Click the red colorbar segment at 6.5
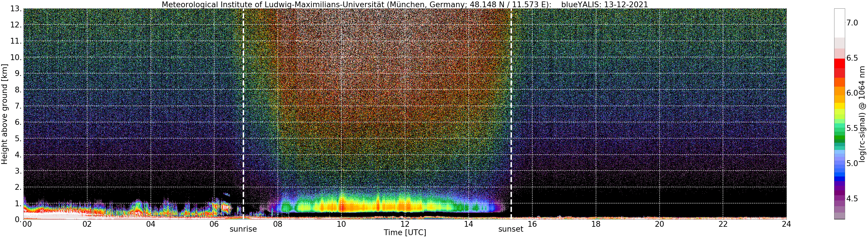 pos(839,63)
